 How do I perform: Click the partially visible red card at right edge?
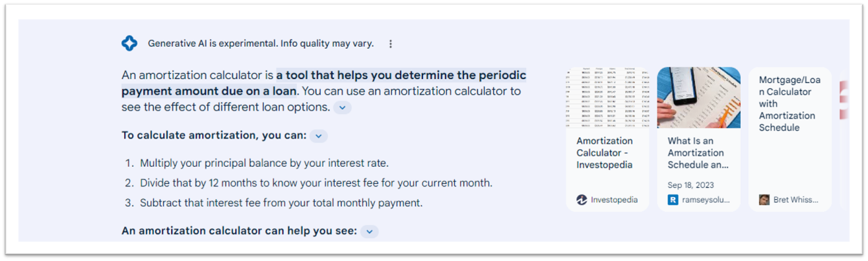[x=844, y=101]
